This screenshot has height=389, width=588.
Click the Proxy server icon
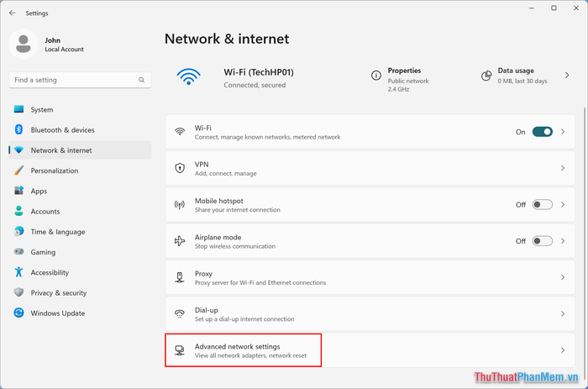pos(180,277)
